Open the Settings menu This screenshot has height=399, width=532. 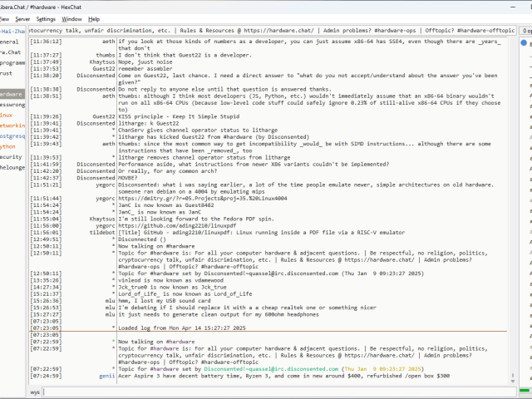(46, 18)
